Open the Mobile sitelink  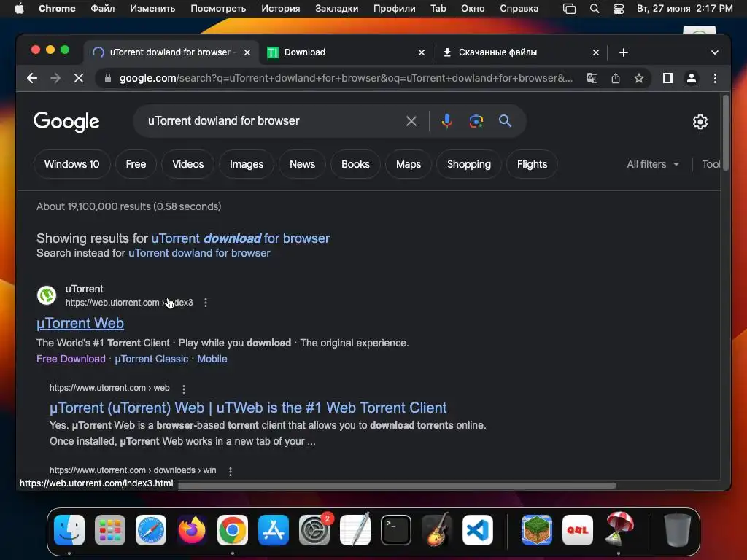tap(212, 359)
